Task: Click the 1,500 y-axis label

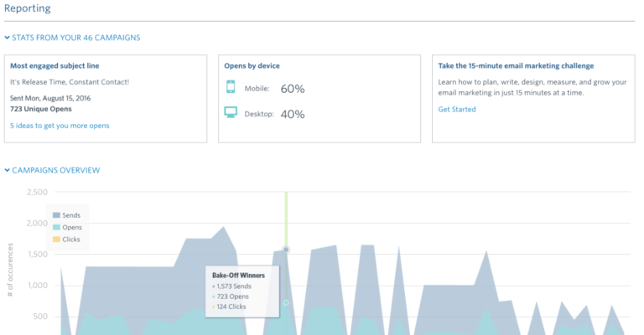Action: pos(38,255)
